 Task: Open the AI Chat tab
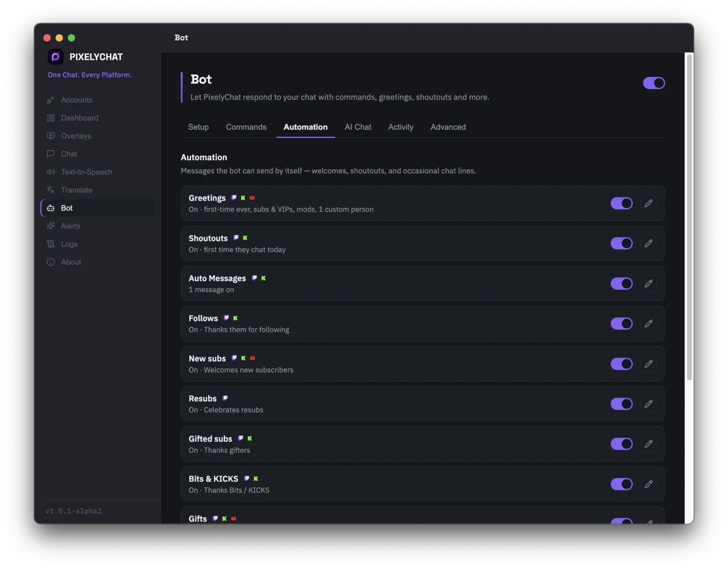pyautogui.click(x=358, y=127)
